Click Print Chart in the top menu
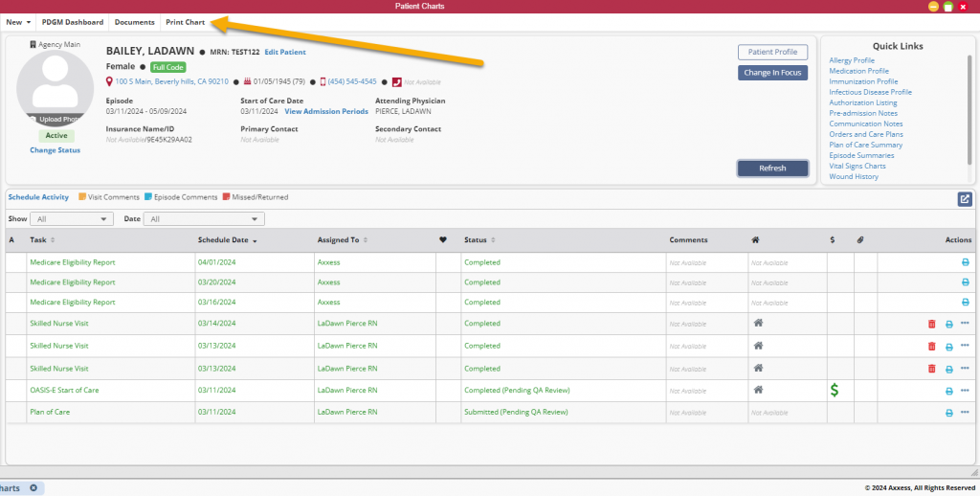 tap(185, 22)
